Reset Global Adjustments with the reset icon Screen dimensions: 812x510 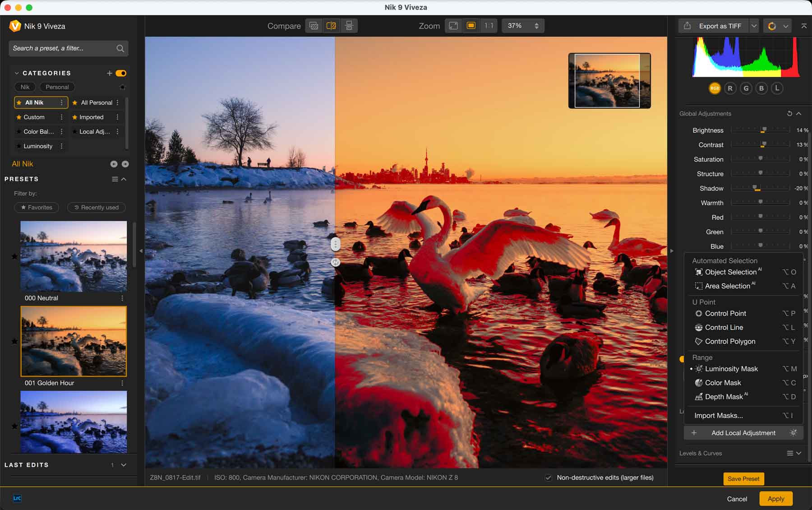point(789,114)
